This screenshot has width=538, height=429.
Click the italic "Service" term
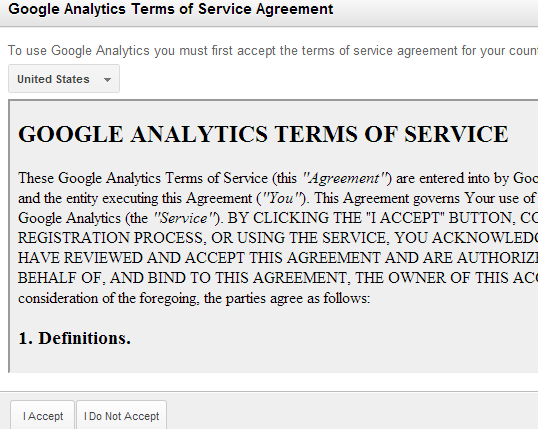point(184,218)
